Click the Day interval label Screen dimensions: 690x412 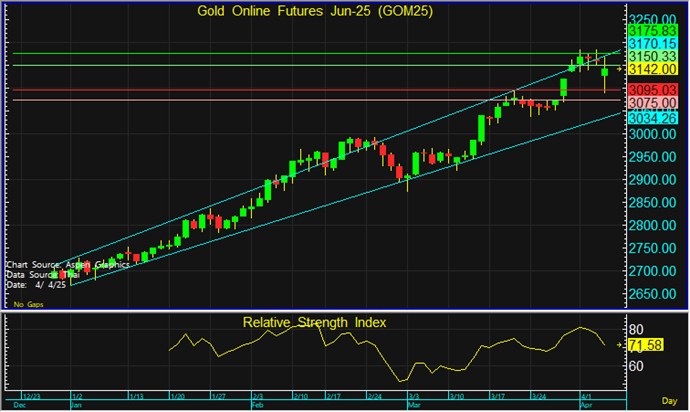669,401
